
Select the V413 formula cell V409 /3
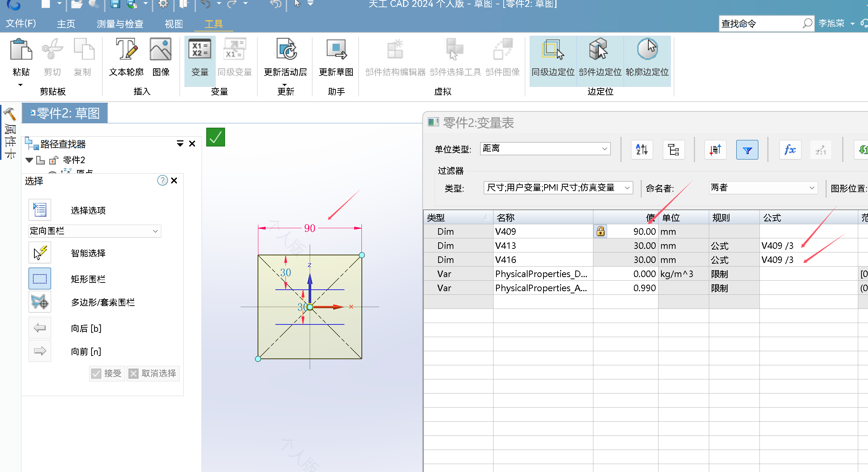tap(808, 246)
